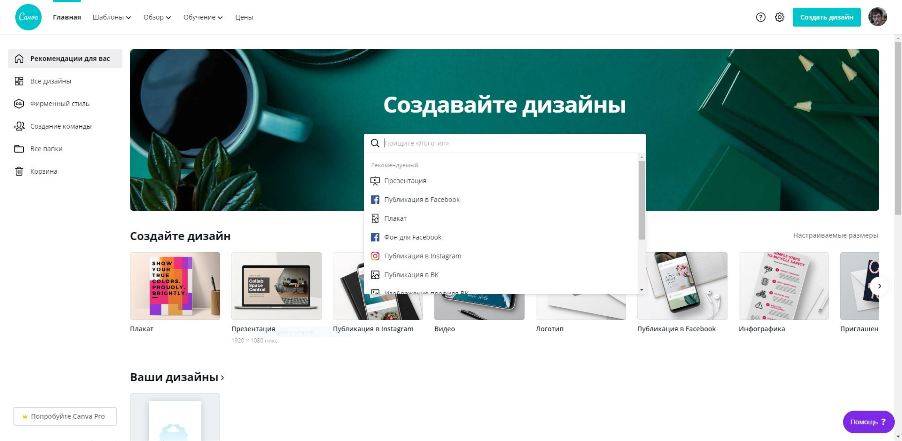902x441 pixels.
Task: Click the Попробуйте Canva Pro button
Action: point(65,416)
